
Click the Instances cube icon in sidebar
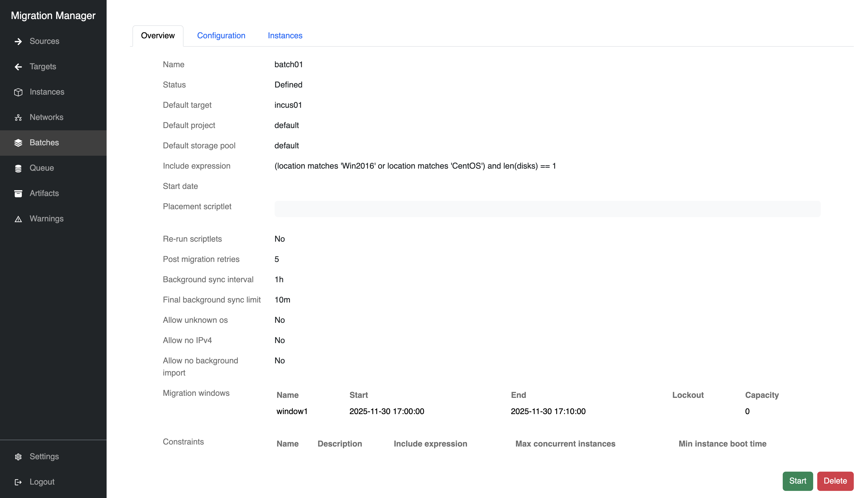click(18, 92)
